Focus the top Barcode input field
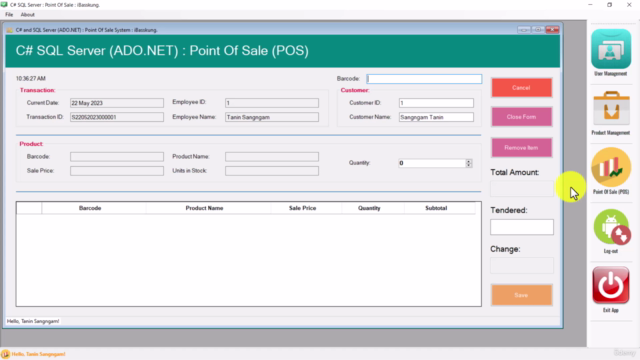640x360 pixels. point(424,79)
